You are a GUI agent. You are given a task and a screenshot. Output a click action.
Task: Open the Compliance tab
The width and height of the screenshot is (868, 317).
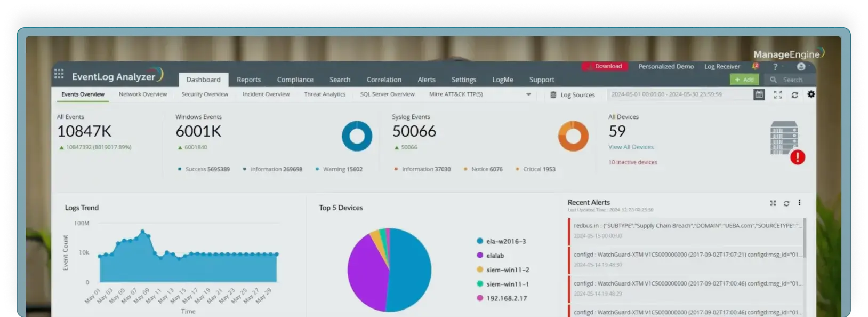point(295,80)
